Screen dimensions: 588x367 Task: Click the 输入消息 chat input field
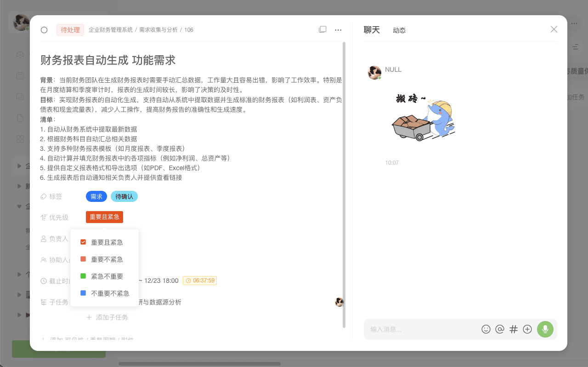(x=423, y=329)
